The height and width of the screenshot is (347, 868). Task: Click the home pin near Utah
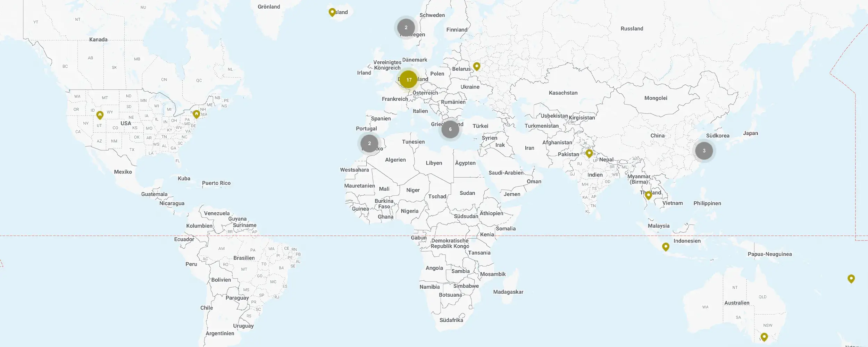[100, 115]
